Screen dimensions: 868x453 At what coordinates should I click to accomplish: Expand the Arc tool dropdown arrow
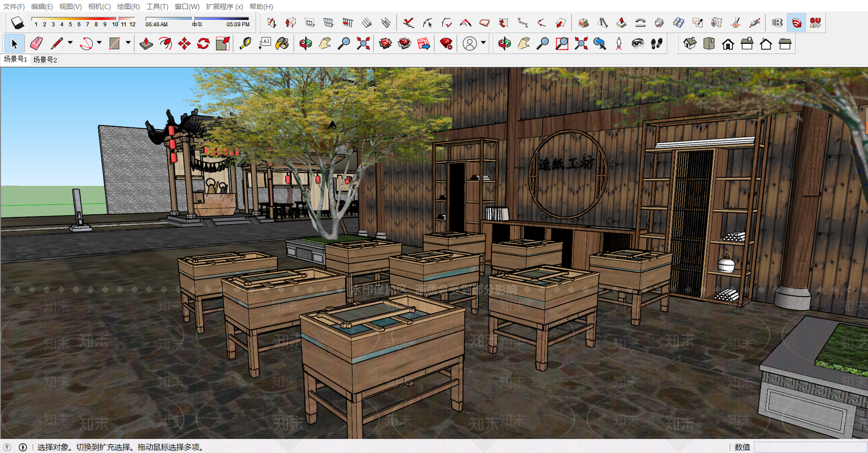click(x=99, y=43)
